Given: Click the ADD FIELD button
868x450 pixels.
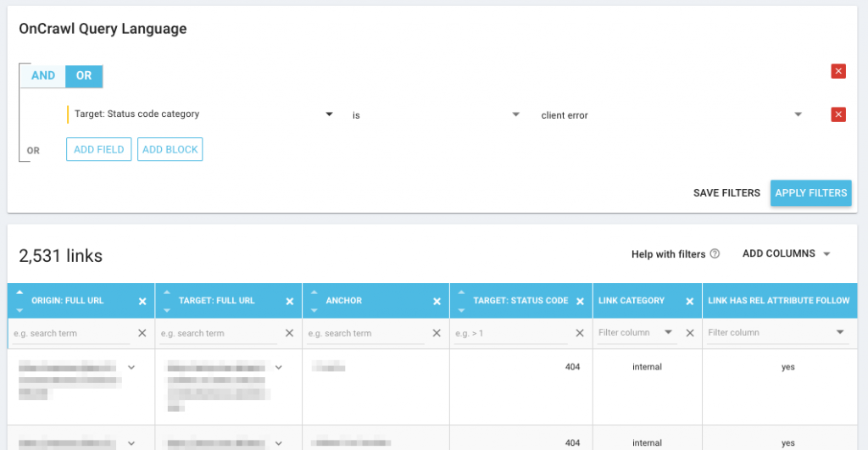Looking at the screenshot, I should tap(98, 149).
